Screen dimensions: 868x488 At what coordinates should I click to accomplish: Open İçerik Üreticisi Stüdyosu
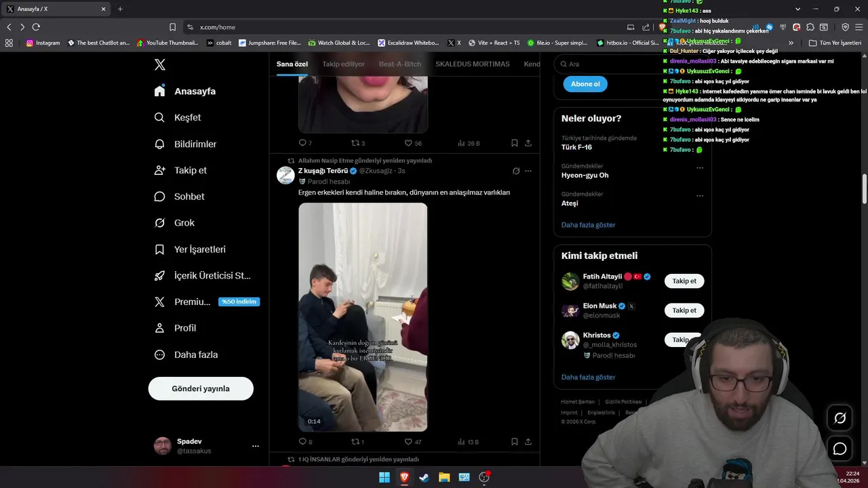click(203, 276)
